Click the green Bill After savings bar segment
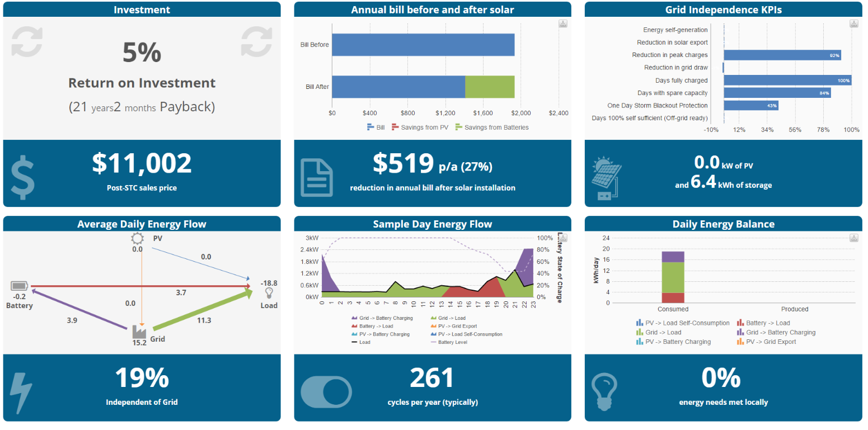 [490, 87]
